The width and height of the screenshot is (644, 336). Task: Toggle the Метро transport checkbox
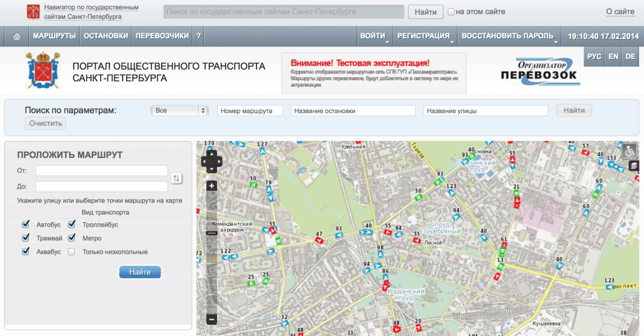click(72, 238)
